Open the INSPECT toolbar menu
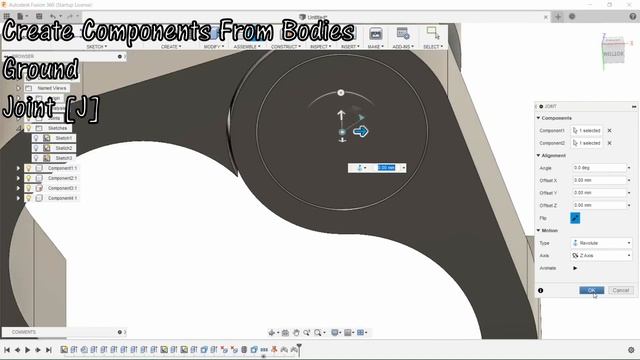Viewport: 640px width, 360px height. point(320,47)
